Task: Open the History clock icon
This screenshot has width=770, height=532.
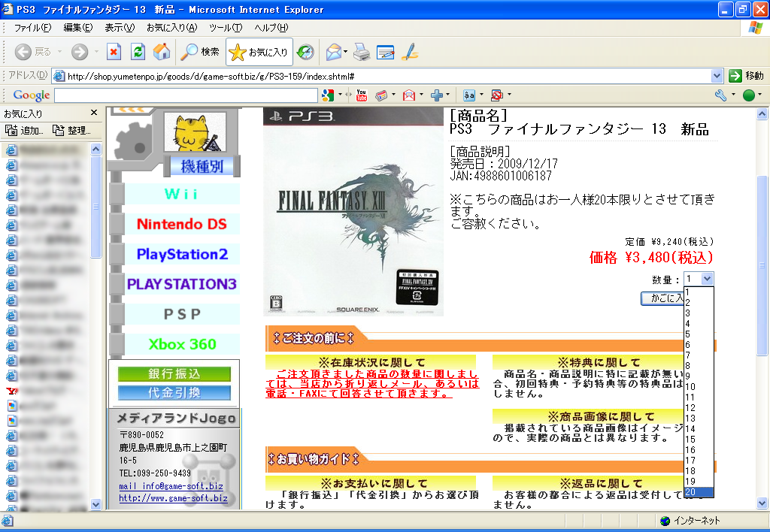Action: click(x=305, y=52)
